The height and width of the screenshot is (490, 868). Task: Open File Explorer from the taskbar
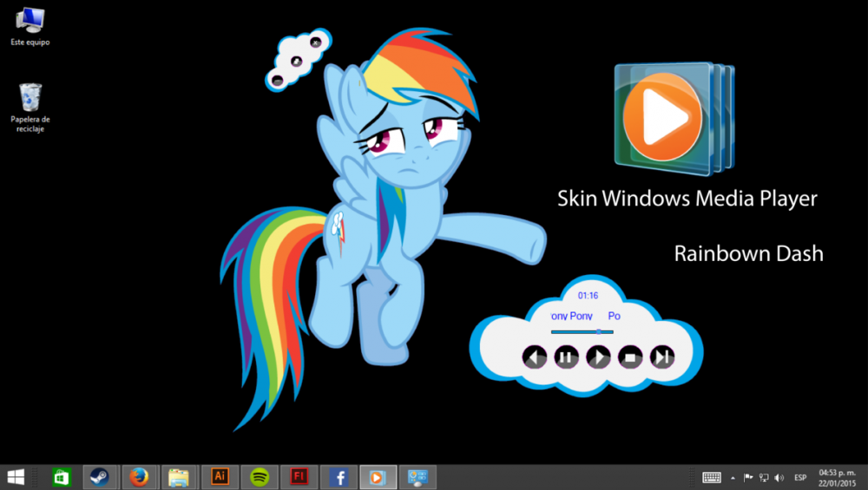[x=178, y=477]
